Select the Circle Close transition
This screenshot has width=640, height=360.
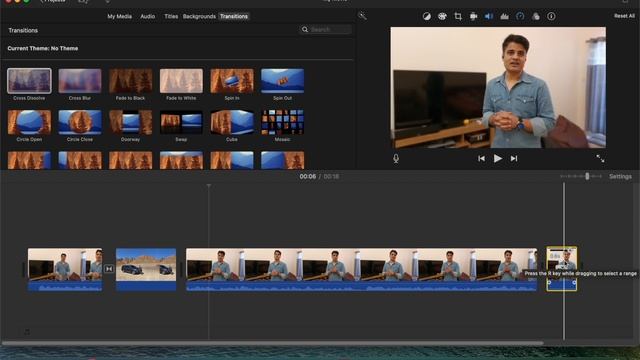80,122
